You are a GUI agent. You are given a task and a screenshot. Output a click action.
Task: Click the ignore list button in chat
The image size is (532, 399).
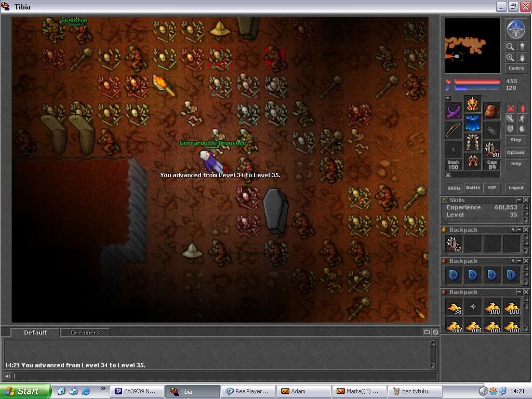[435, 332]
